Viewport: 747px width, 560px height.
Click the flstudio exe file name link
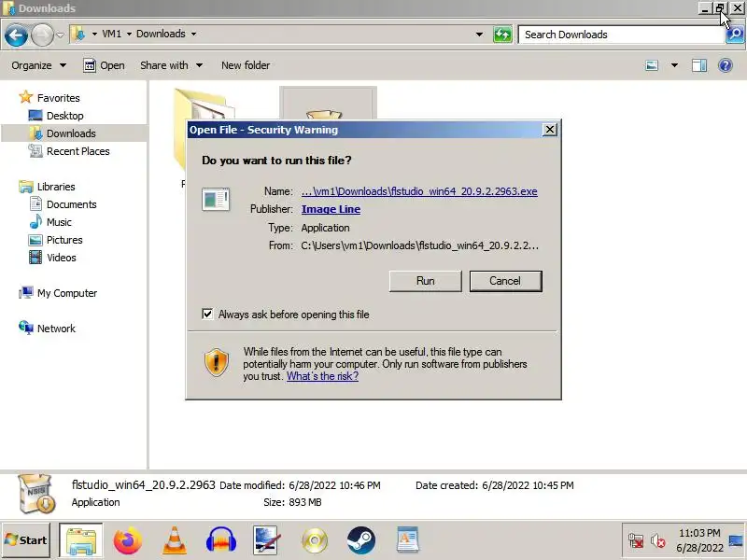pos(419,191)
